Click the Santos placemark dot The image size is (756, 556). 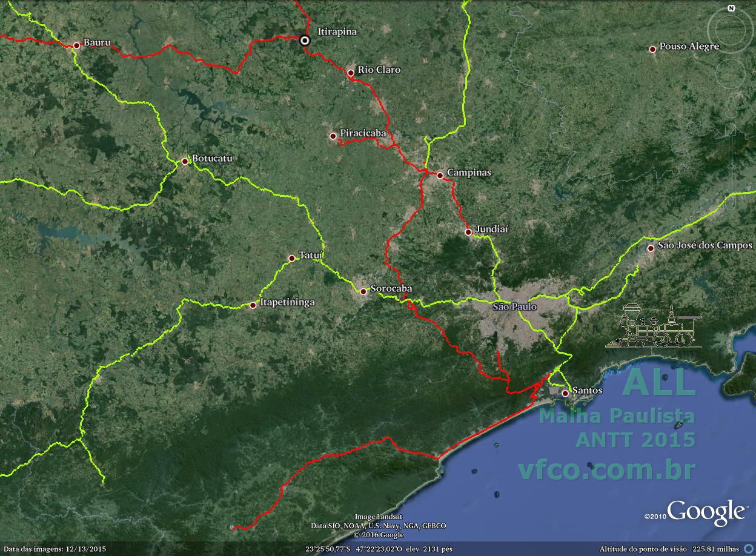tap(565, 393)
